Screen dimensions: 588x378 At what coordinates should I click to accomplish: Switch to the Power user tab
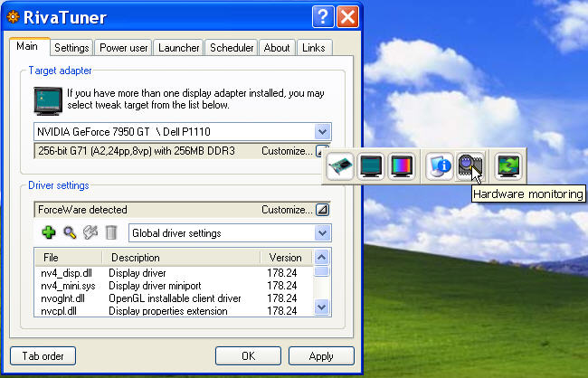click(123, 48)
